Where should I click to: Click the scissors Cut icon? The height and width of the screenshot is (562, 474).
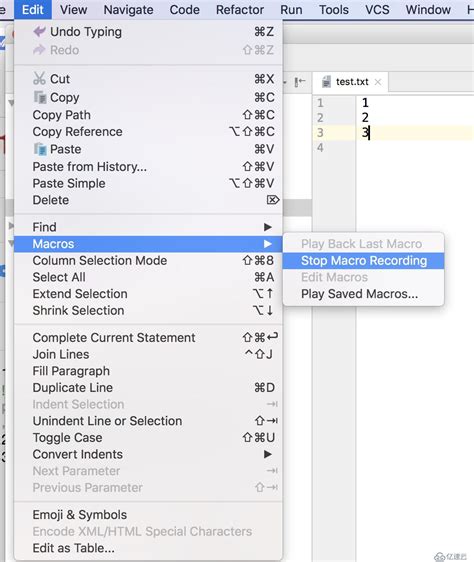point(39,78)
